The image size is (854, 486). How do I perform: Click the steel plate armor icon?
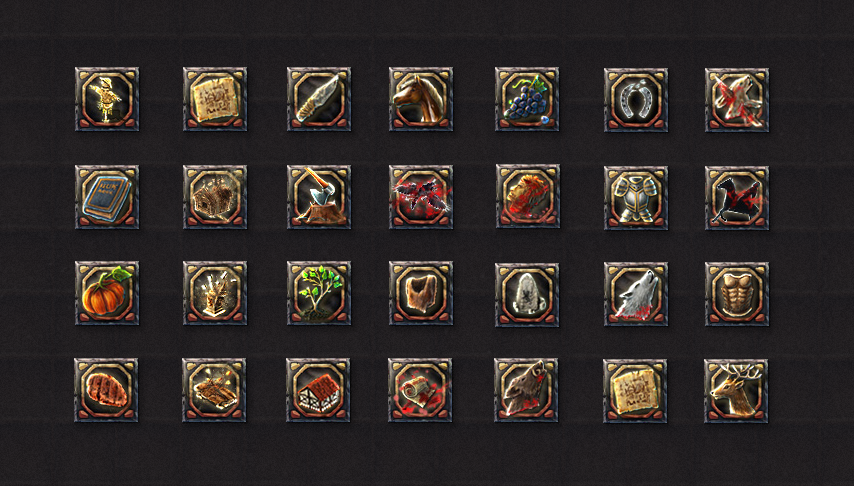click(636, 198)
